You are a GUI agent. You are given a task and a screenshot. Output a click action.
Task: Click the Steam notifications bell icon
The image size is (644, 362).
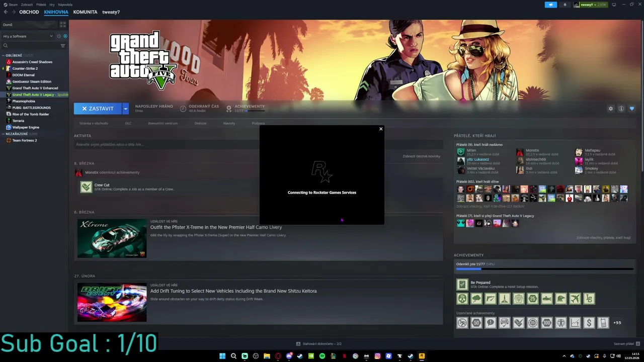coord(565,5)
